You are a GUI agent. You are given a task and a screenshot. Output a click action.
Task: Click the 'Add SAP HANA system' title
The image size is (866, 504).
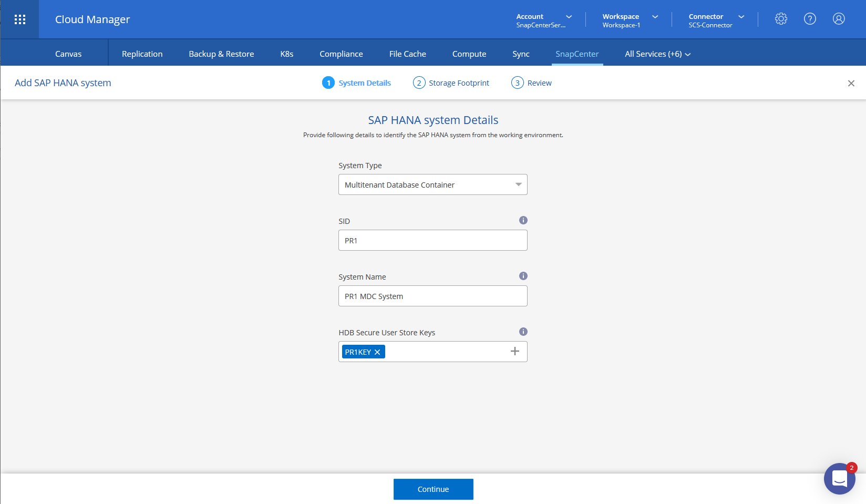click(x=63, y=83)
